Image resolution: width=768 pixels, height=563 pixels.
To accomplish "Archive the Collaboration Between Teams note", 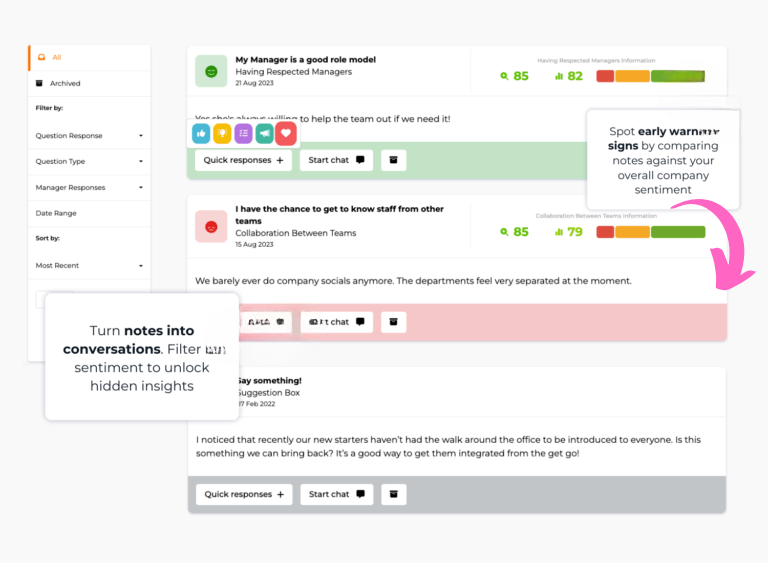I will click(x=394, y=322).
